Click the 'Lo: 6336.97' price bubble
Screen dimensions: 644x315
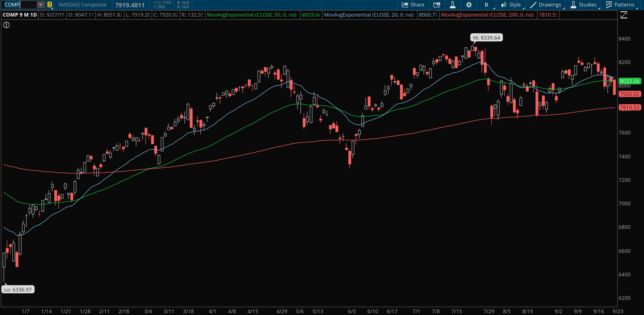[x=18, y=289]
